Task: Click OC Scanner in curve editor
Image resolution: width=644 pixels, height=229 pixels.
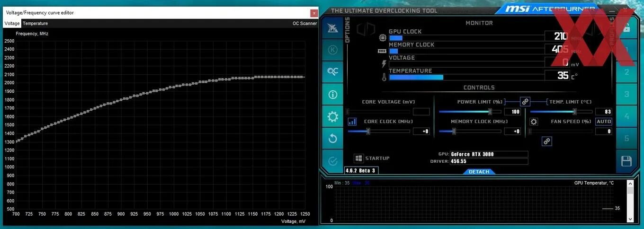Action: click(x=304, y=23)
